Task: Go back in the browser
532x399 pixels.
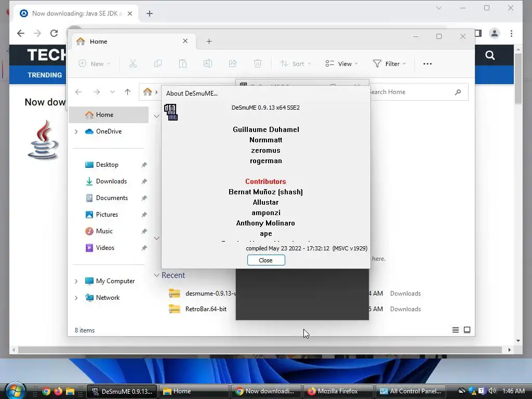Action: point(21,33)
